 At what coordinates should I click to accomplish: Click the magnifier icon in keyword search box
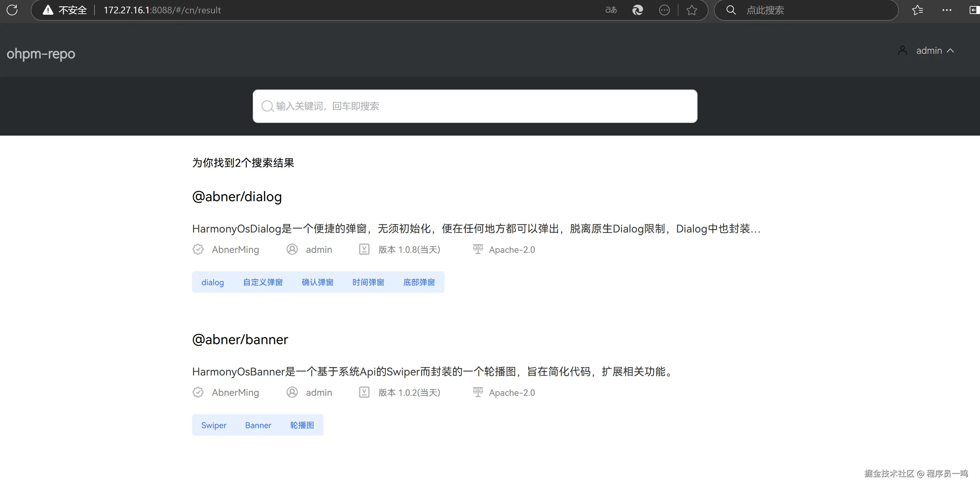pyautogui.click(x=267, y=106)
